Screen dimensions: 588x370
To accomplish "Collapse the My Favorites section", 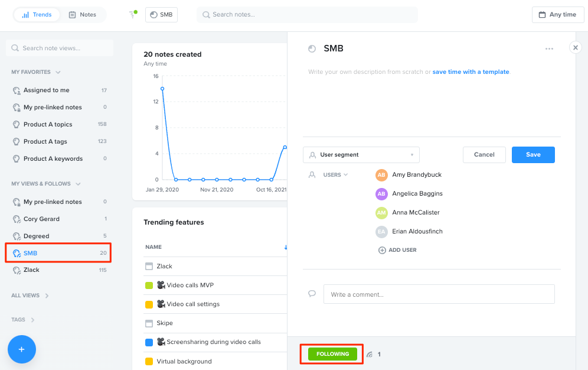I will pyautogui.click(x=58, y=72).
